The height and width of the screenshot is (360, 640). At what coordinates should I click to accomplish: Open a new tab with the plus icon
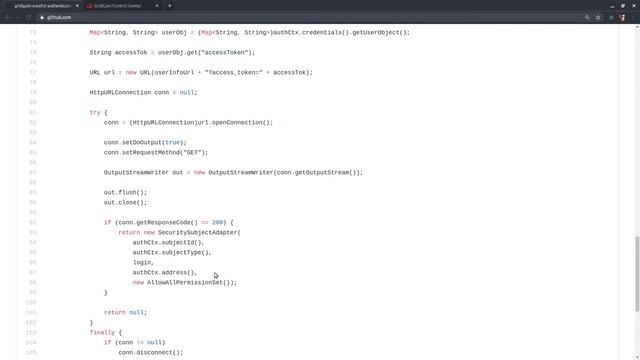tap(169, 6)
